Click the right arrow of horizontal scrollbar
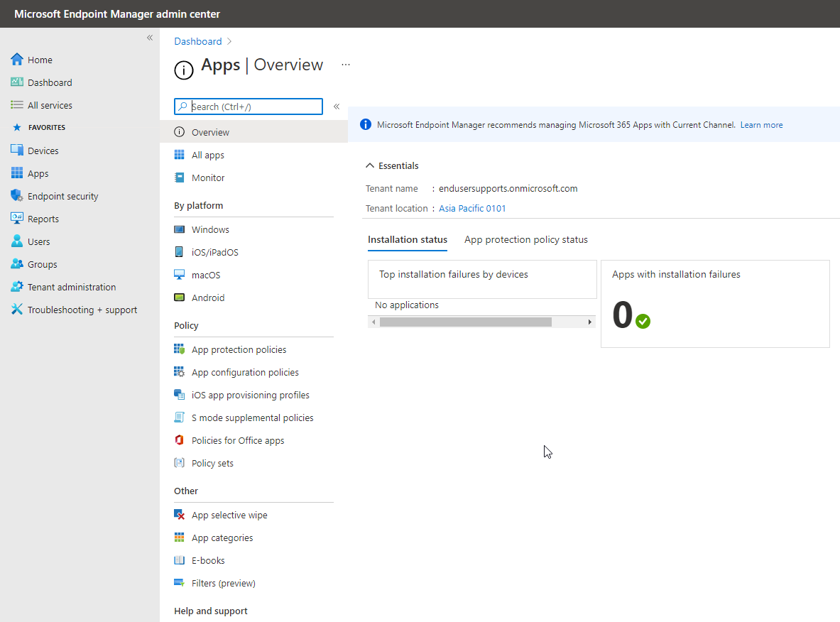This screenshot has width=840, height=622. point(589,322)
